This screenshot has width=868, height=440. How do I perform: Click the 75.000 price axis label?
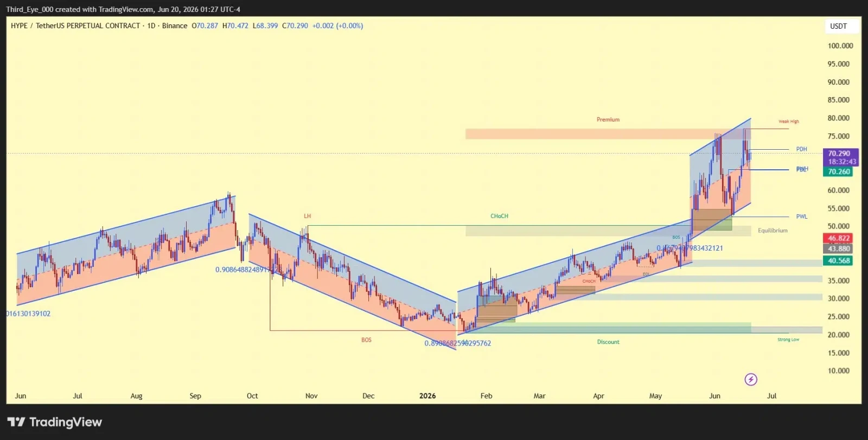coord(838,136)
